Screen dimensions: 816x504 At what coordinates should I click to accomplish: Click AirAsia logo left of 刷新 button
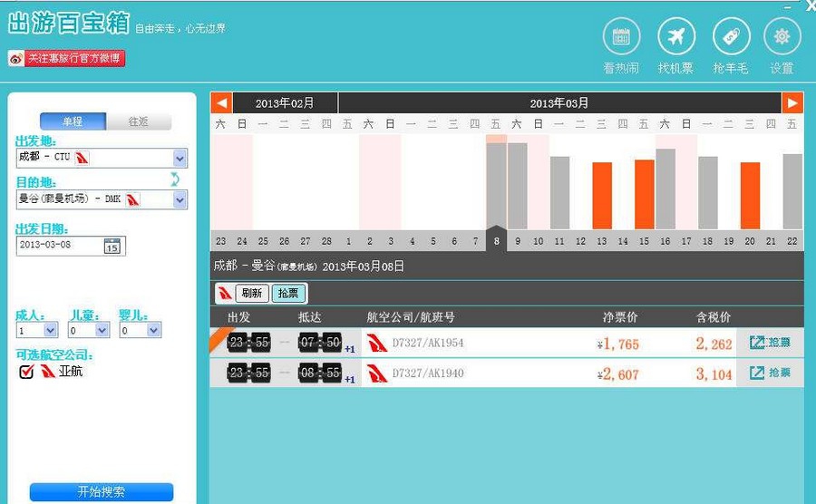[225, 294]
